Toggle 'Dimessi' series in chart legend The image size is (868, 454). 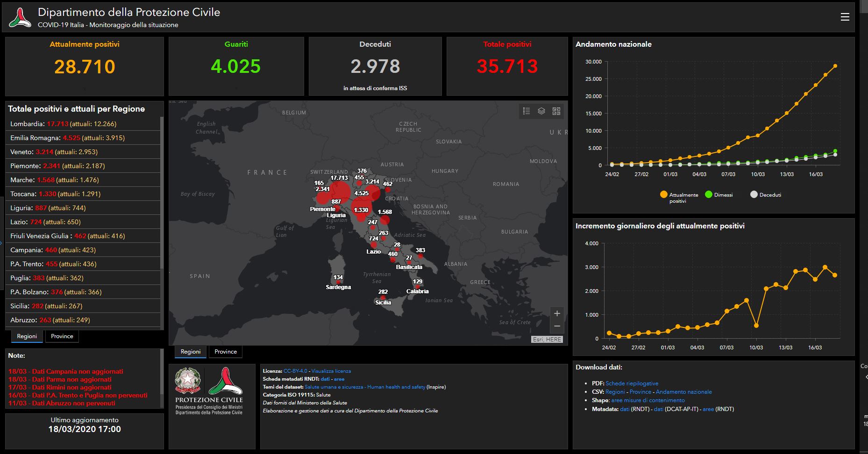pos(719,195)
